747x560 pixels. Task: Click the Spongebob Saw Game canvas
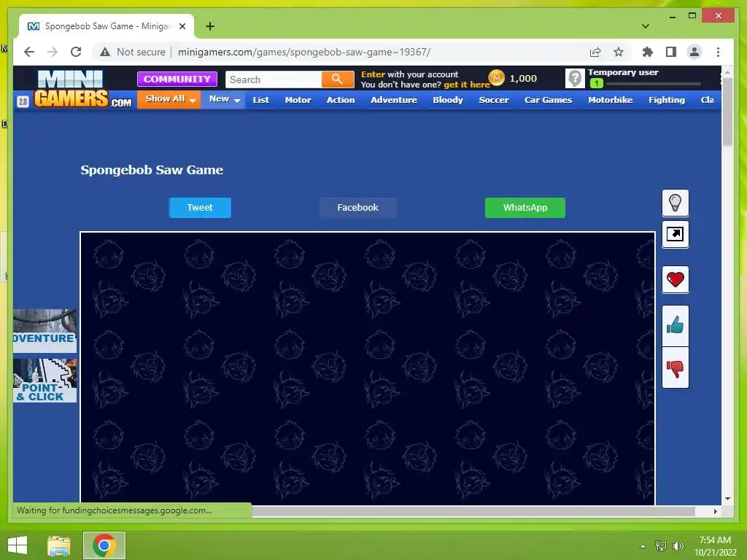pos(368,368)
